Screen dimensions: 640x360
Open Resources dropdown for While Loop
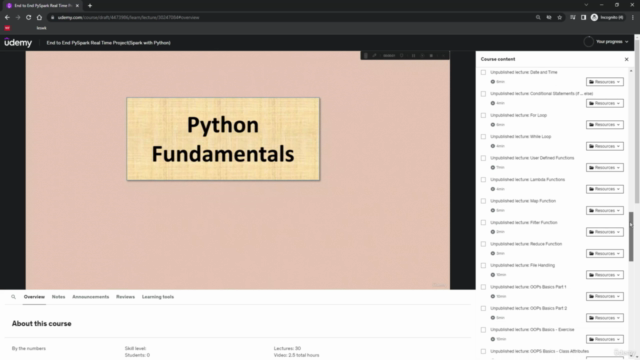[x=604, y=146]
